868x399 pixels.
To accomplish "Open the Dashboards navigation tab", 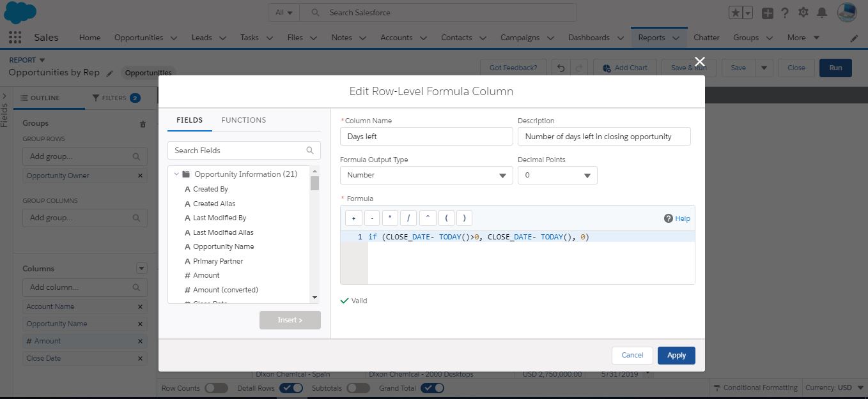I will coord(589,37).
